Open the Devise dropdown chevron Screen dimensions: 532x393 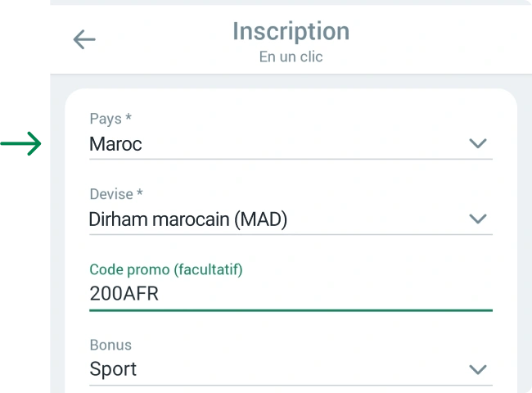pyautogui.click(x=477, y=219)
